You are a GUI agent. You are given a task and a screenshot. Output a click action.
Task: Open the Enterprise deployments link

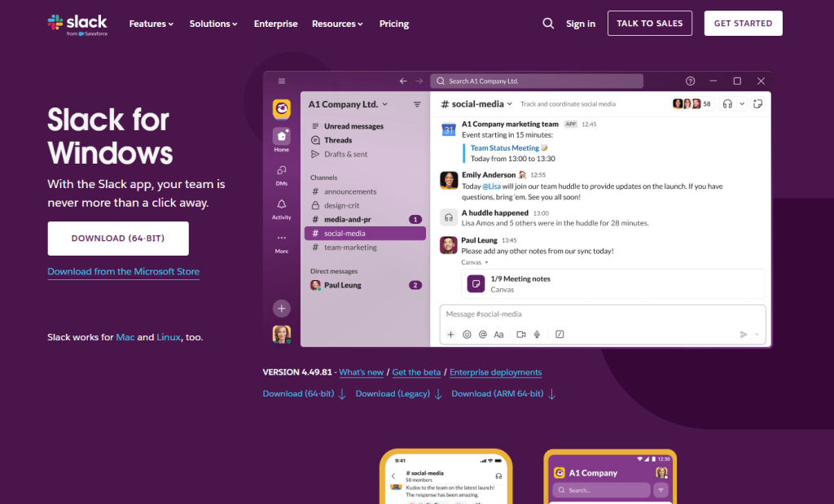tap(496, 372)
